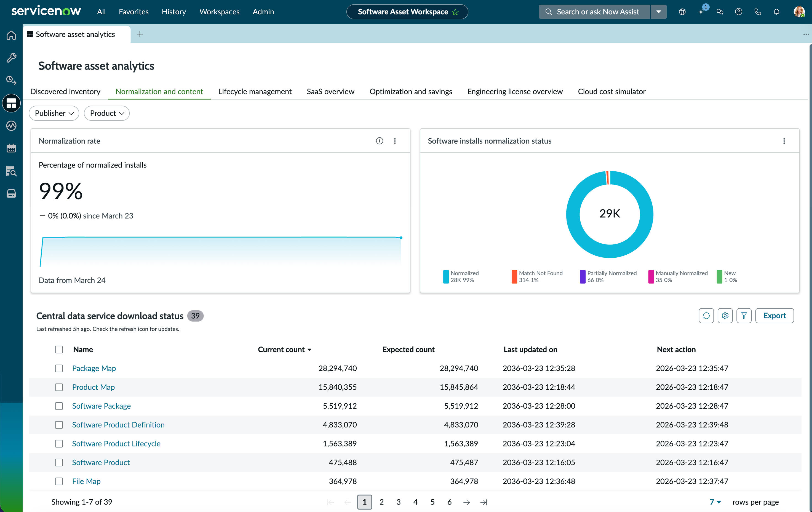Click the magnifier search icon
Image resolution: width=812 pixels, height=512 pixels.
pos(549,12)
